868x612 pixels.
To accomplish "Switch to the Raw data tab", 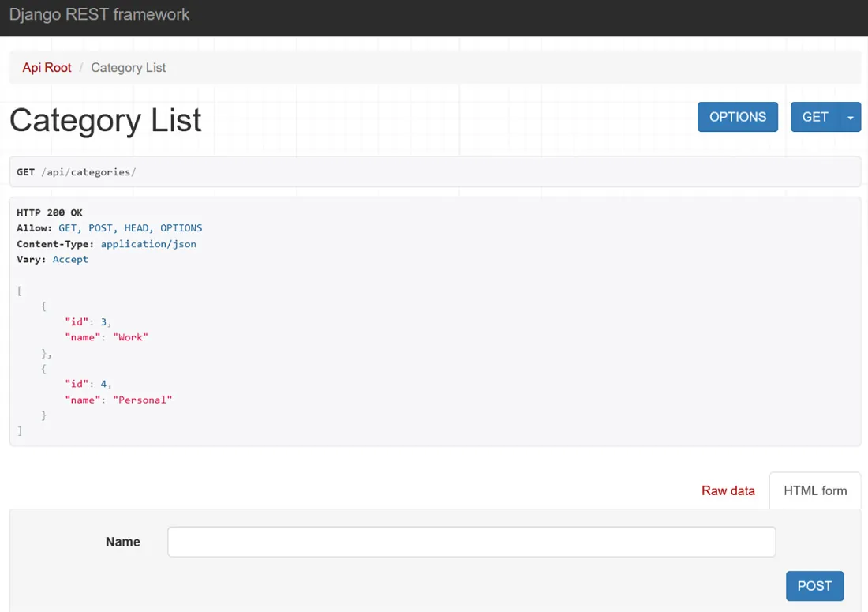I will (728, 490).
